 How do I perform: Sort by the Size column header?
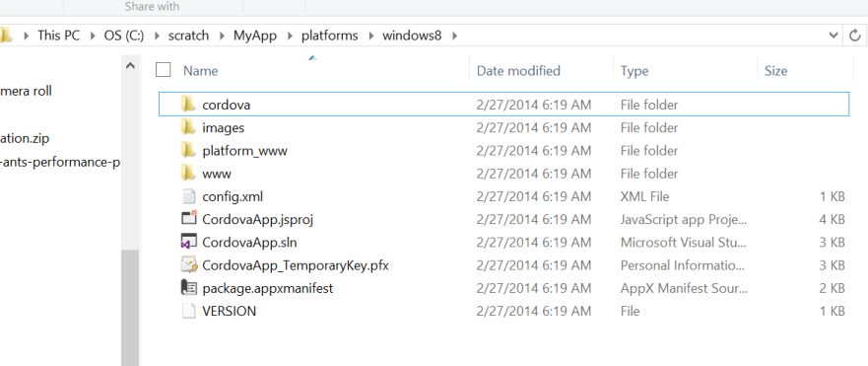click(x=775, y=71)
